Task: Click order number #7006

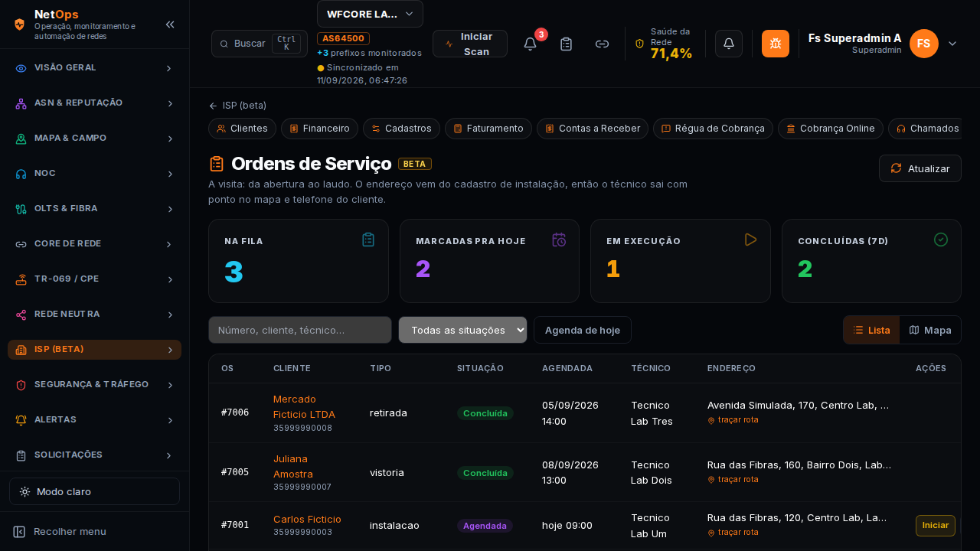Action: click(235, 412)
